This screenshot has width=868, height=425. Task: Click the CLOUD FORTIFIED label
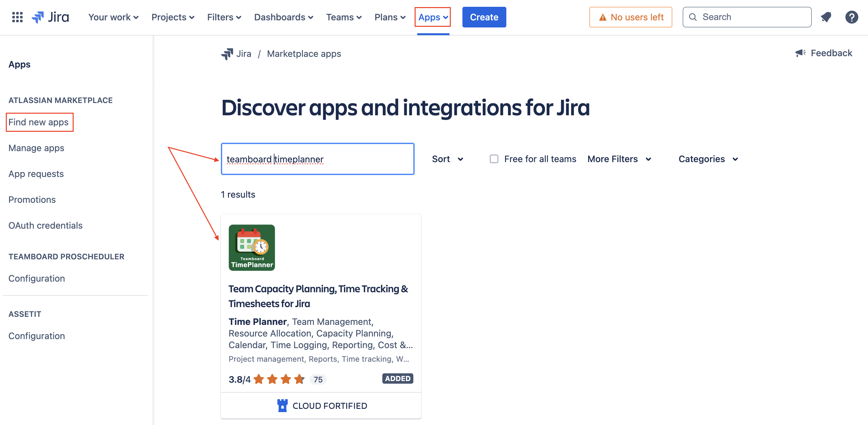point(330,406)
